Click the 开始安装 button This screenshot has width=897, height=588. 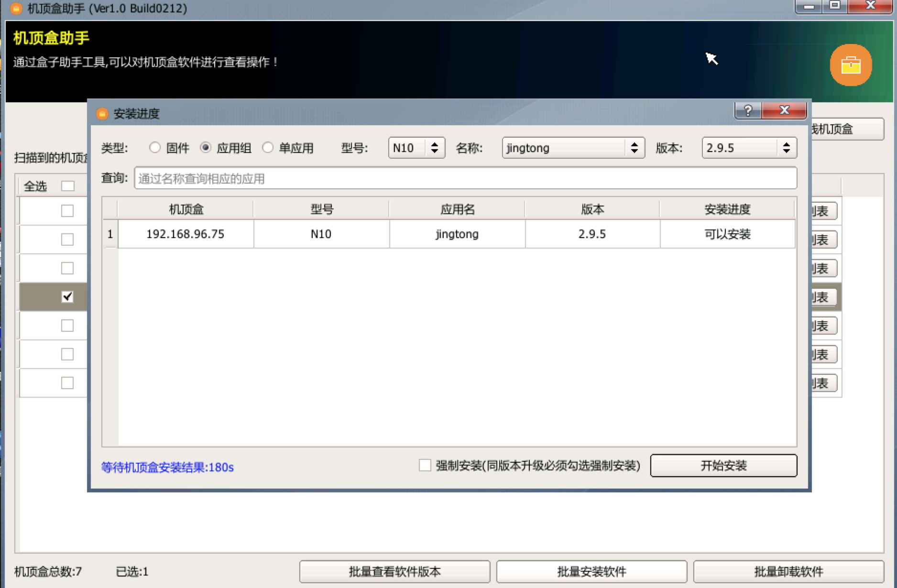coord(723,466)
